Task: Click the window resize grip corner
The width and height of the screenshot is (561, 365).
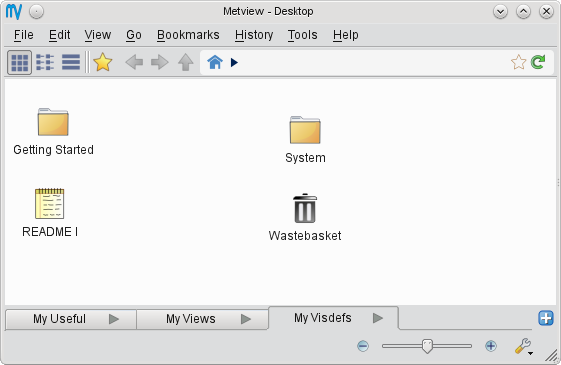Action: (552, 356)
